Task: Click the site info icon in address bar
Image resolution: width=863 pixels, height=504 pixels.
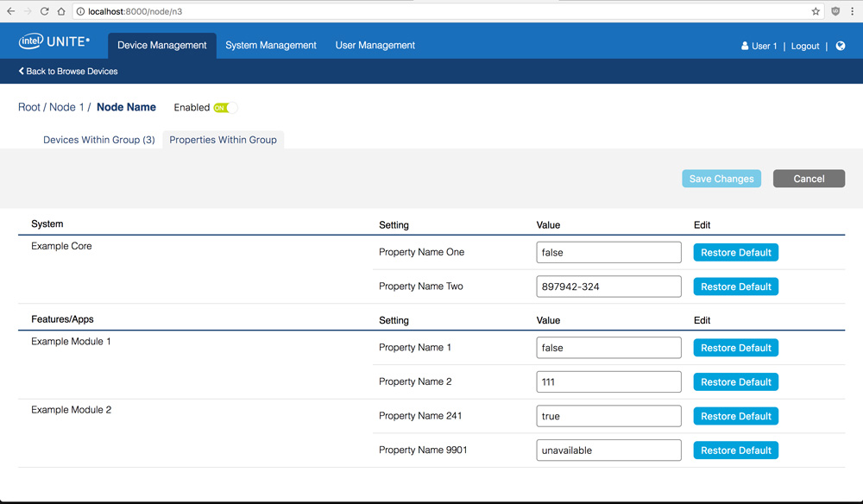Action: pyautogui.click(x=80, y=11)
